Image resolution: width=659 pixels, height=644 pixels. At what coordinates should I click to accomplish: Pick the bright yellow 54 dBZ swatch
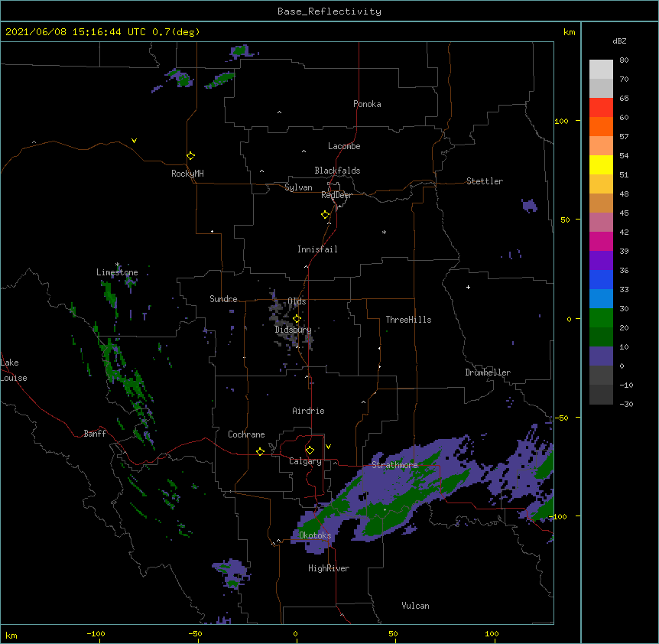point(601,164)
